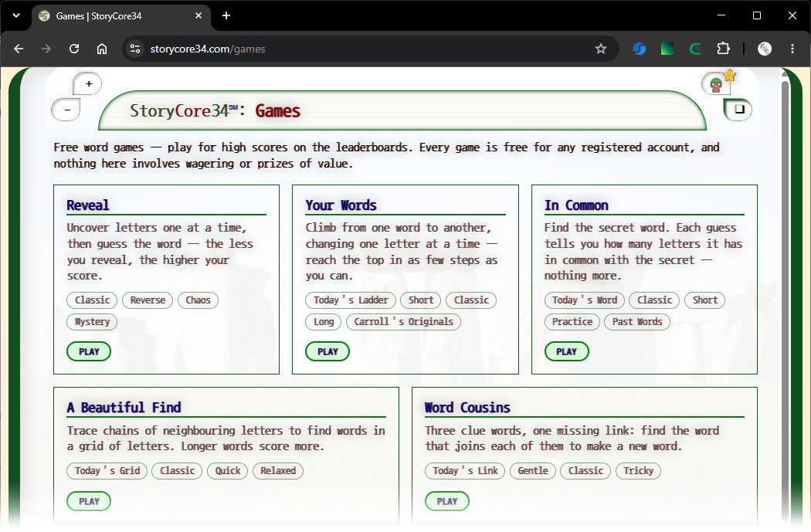Click the minus zoom-out button on page
Viewport: 811px width, 532px height.
66,110
